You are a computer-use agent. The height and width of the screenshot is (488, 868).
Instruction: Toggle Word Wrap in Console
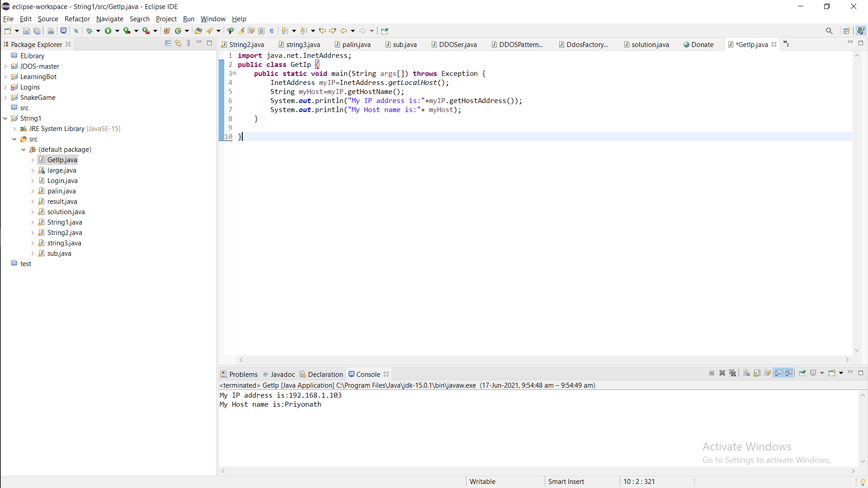767,373
